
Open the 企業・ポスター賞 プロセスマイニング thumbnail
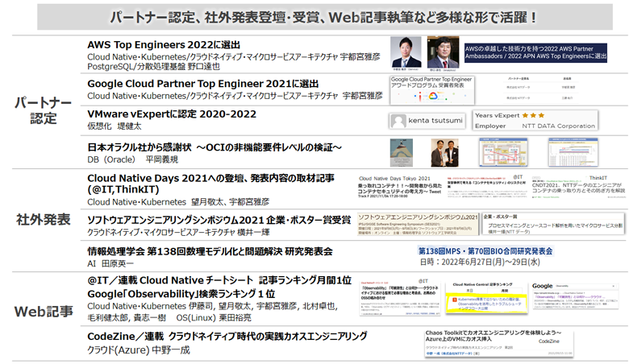[553, 223]
